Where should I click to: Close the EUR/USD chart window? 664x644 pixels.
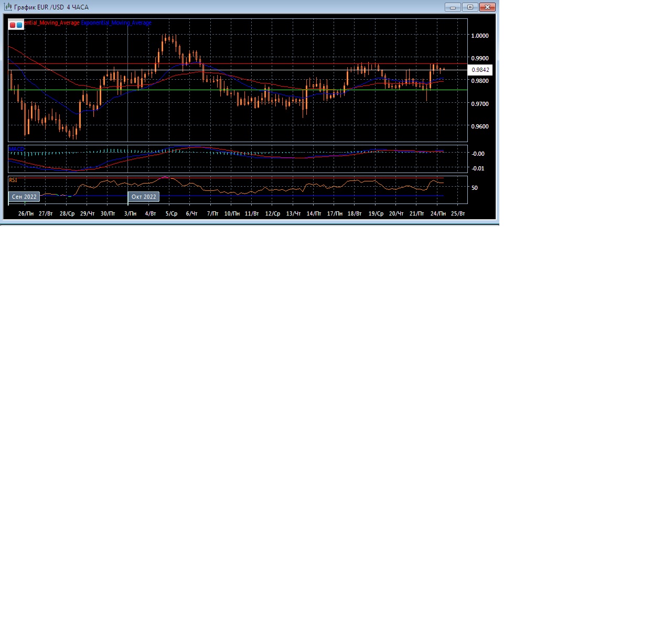[x=487, y=7]
